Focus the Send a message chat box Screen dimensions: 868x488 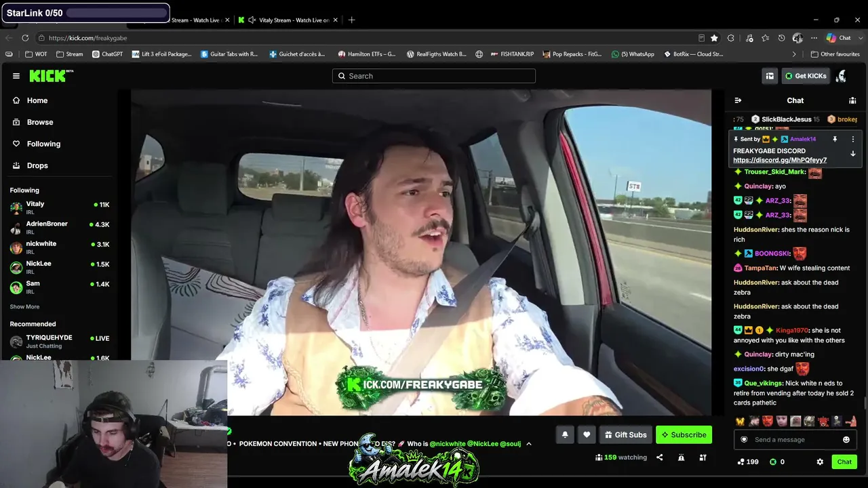[795, 440]
